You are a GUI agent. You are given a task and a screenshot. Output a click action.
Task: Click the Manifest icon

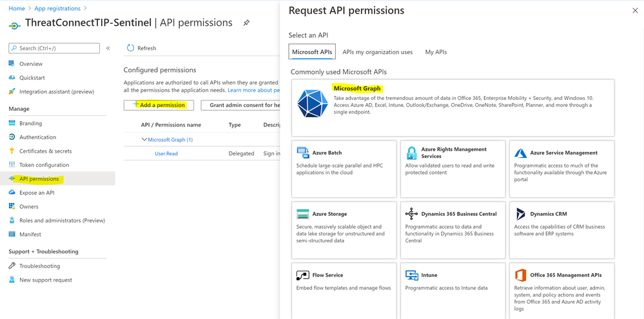click(x=12, y=234)
